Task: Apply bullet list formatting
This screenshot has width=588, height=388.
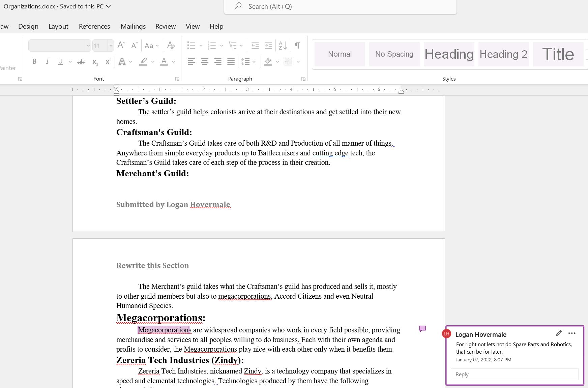Action: click(191, 46)
